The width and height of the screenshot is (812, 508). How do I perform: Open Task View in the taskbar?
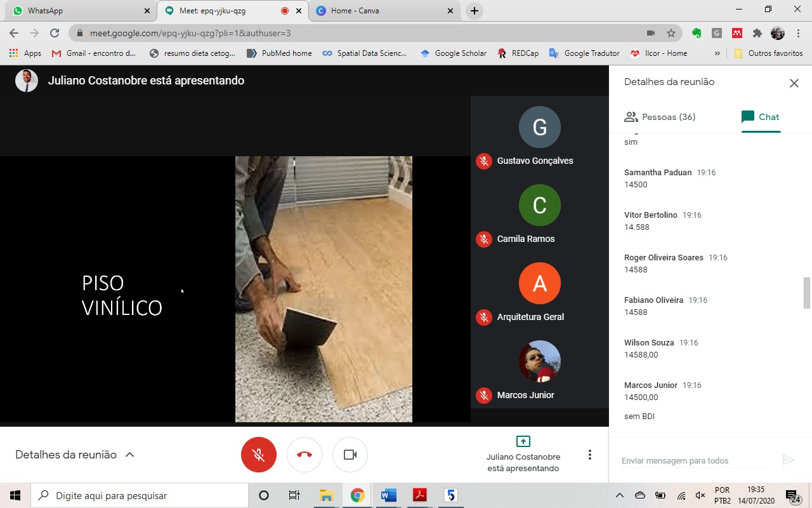(x=294, y=495)
